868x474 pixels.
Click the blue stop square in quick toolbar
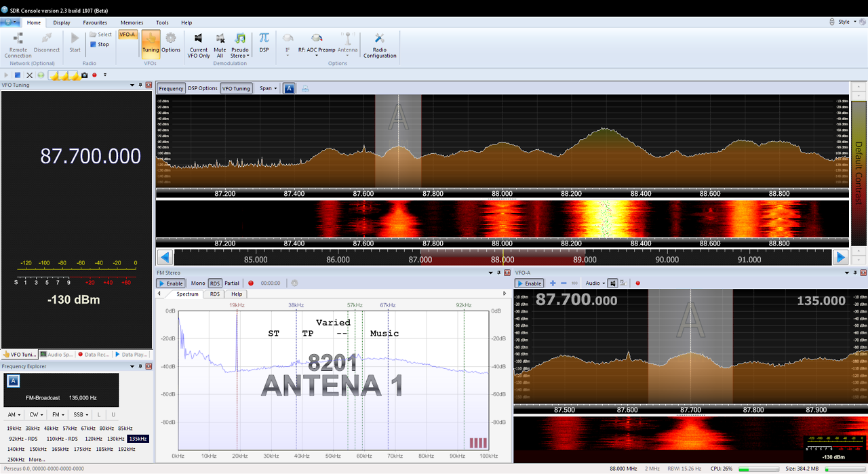tap(18, 75)
